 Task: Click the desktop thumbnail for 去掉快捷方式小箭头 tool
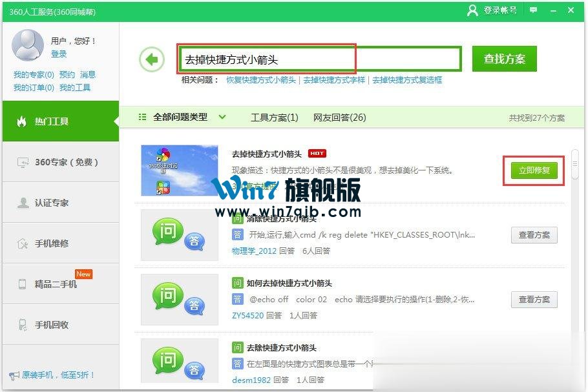coord(179,170)
